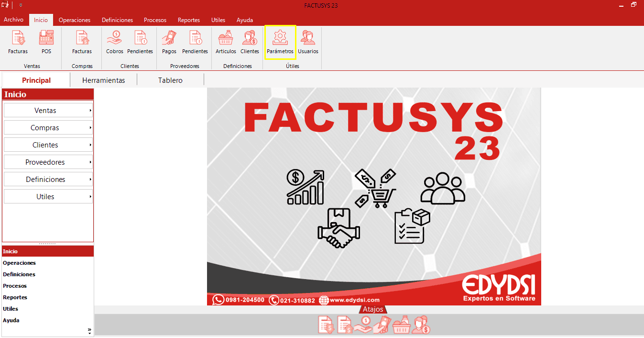Restore down the application window
The image size is (644, 338).
coord(633,5)
